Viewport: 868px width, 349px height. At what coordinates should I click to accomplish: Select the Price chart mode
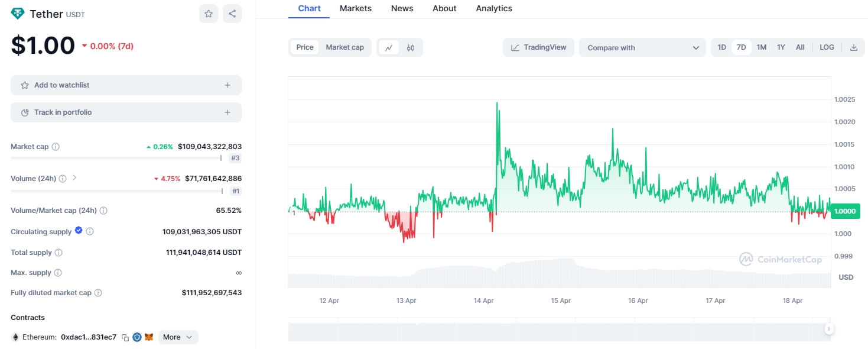(305, 47)
